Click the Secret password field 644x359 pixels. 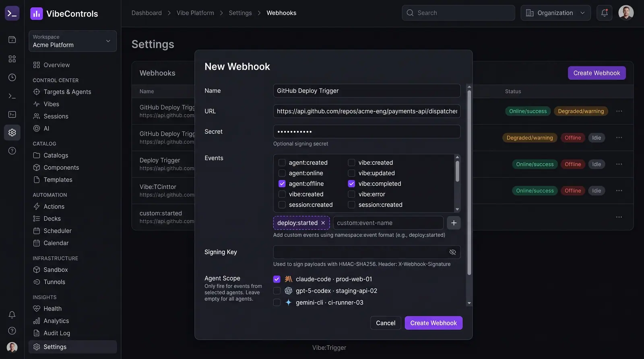[367, 131]
